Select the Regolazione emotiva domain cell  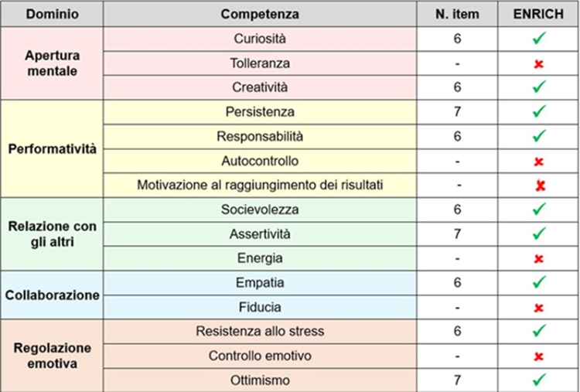52,356
